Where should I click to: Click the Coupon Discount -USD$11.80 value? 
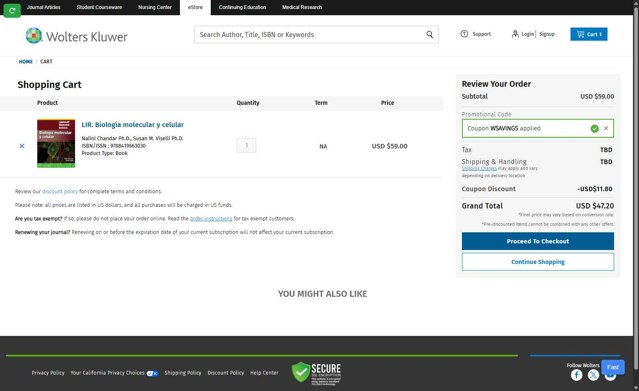595,189
